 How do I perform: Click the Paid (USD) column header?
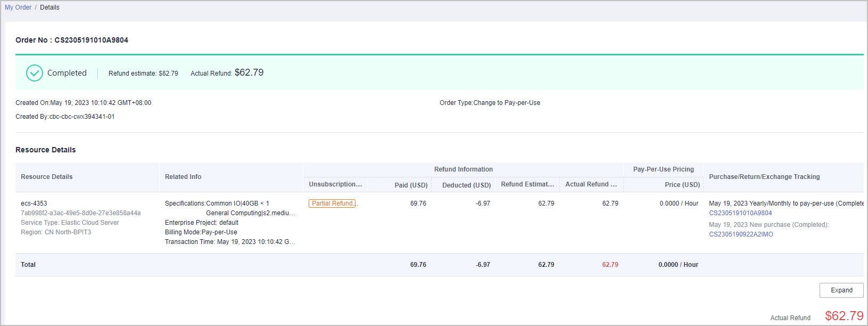(411, 185)
